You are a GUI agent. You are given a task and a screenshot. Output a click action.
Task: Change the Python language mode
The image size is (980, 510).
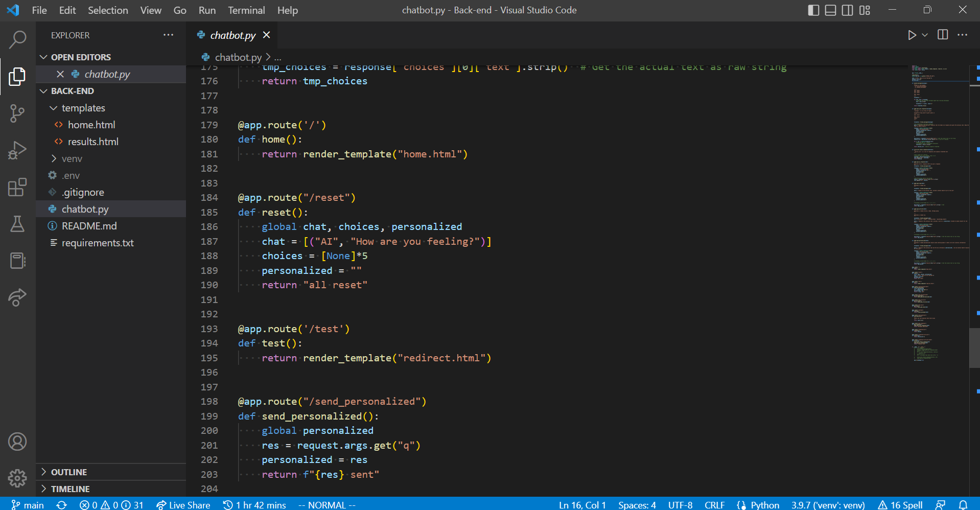(x=765, y=505)
